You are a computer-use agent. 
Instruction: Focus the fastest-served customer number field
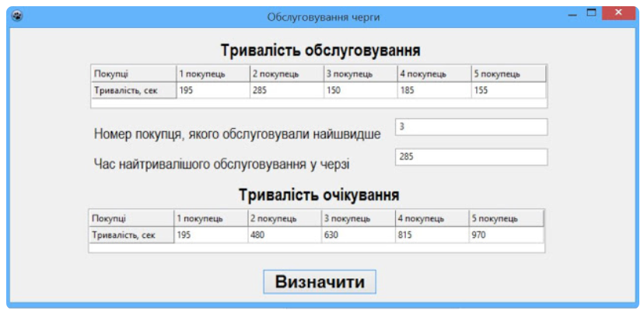[471, 127]
